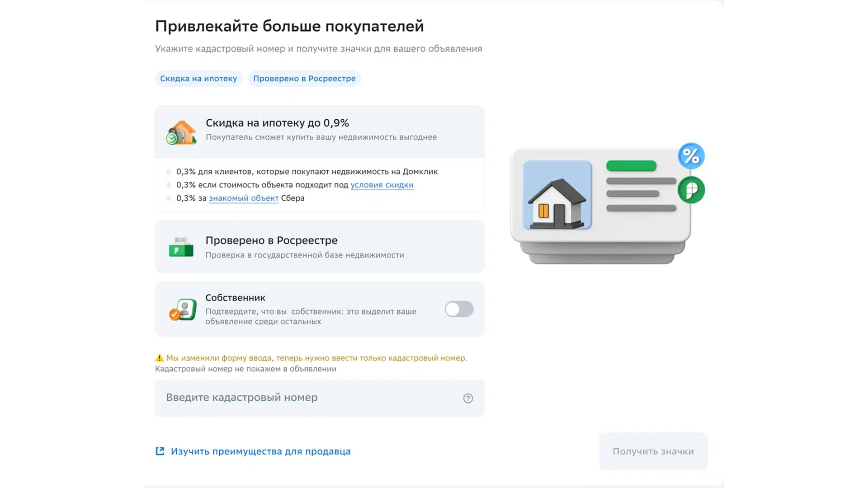Click the Введите кадастровый номер field
The width and height of the screenshot is (868, 488).
tap(320, 398)
